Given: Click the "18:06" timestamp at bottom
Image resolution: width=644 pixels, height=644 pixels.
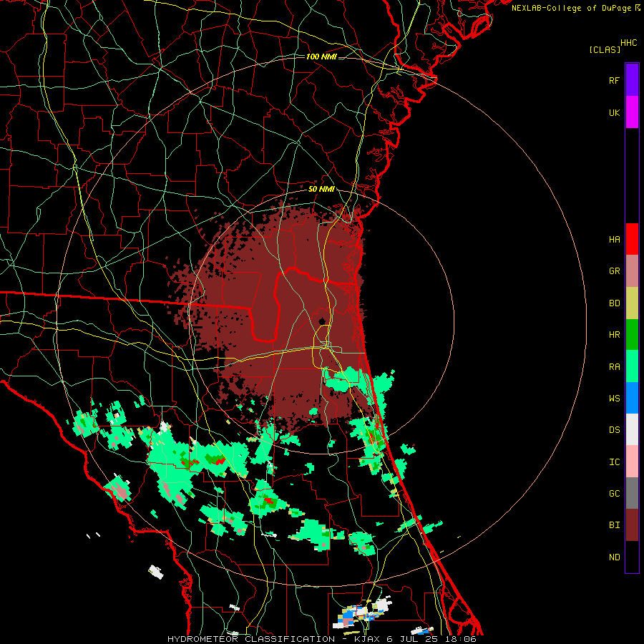Looking at the screenshot, I should pos(462,639).
